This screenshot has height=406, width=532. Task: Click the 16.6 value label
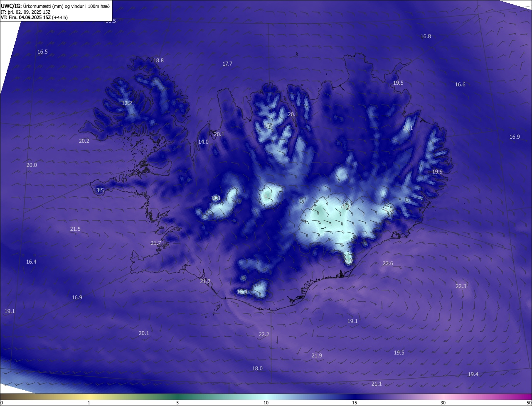(x=460, y=85)
